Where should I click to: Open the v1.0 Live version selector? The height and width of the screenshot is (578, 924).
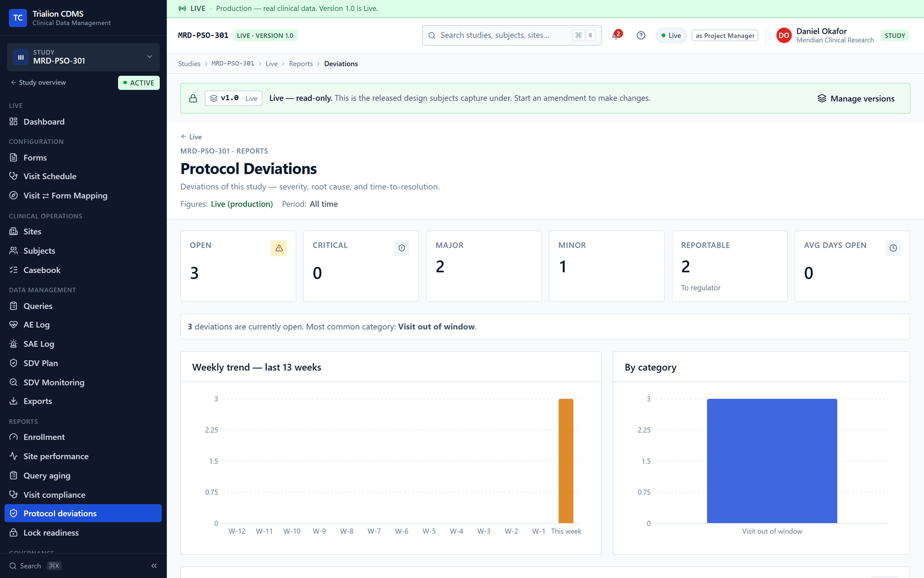pos(233,98)
